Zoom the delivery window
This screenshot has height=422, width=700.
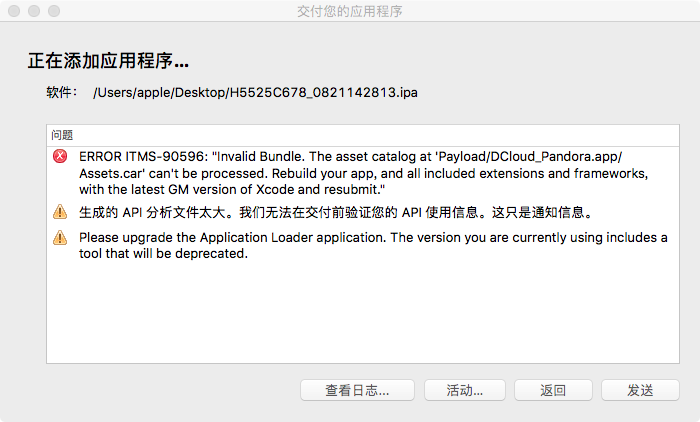(53, 11)
